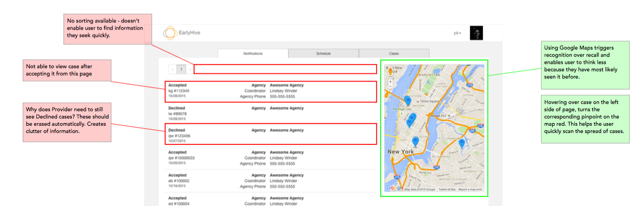This screenshot has height=206, width=644.
Task: Select accepted case eb #100002
Action: tap(179, 181)
